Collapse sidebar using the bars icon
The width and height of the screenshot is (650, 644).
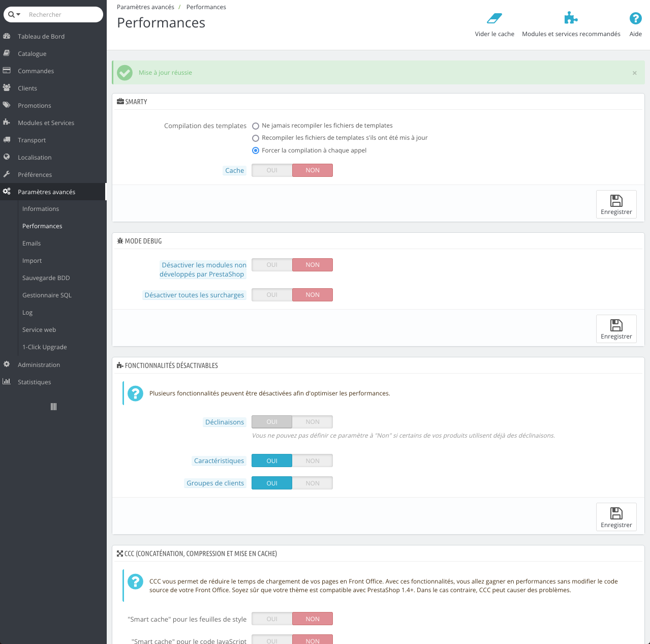pos(53,407)
